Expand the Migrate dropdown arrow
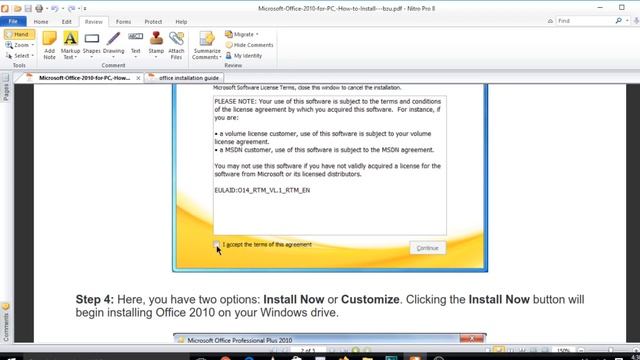 point(257,34)
